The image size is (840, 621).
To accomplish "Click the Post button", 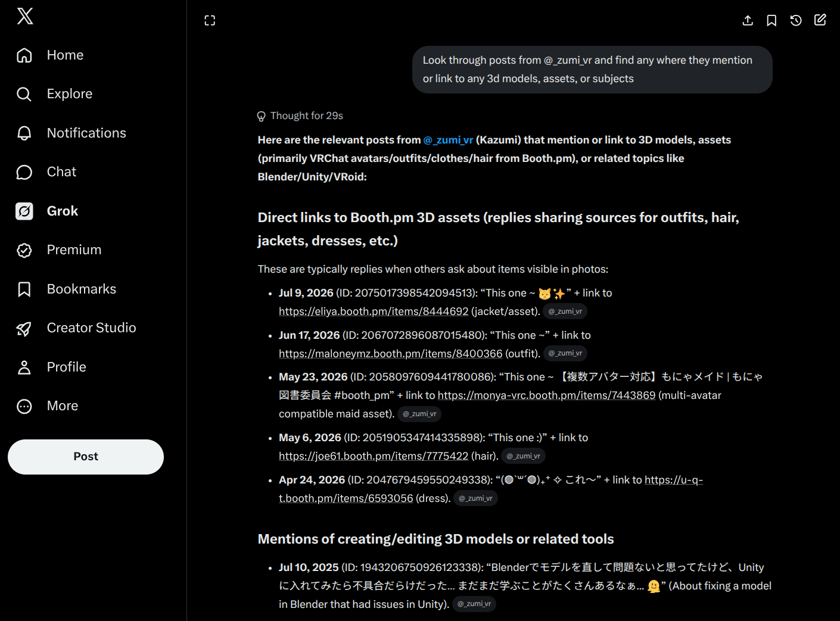I will (x=86, y=457).
